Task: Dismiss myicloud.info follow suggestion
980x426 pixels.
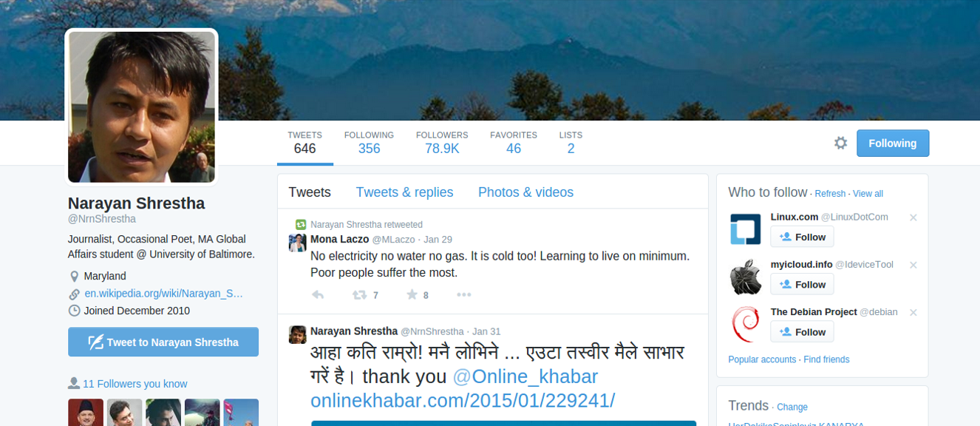Action: pos(913,265)
